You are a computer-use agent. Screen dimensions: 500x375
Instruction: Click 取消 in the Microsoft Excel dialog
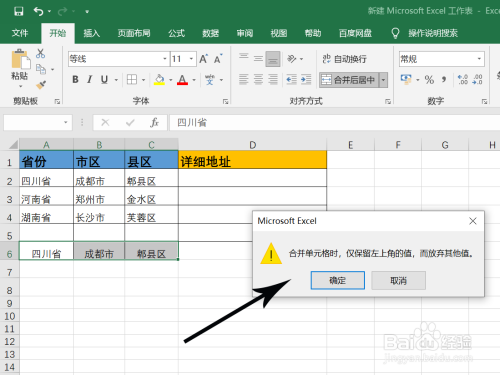click(398, 280)
